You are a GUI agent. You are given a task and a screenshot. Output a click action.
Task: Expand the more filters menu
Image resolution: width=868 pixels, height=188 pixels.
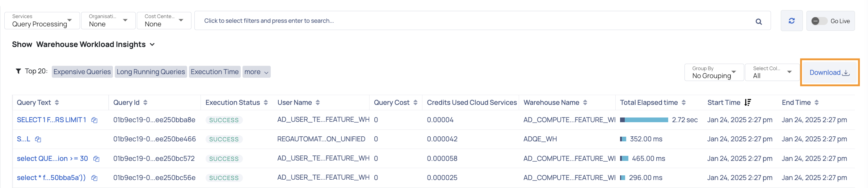[257, 72]
